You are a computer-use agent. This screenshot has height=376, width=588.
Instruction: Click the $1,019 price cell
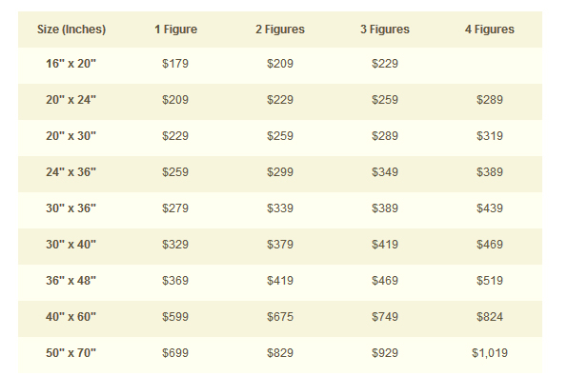tap(490, 353)
